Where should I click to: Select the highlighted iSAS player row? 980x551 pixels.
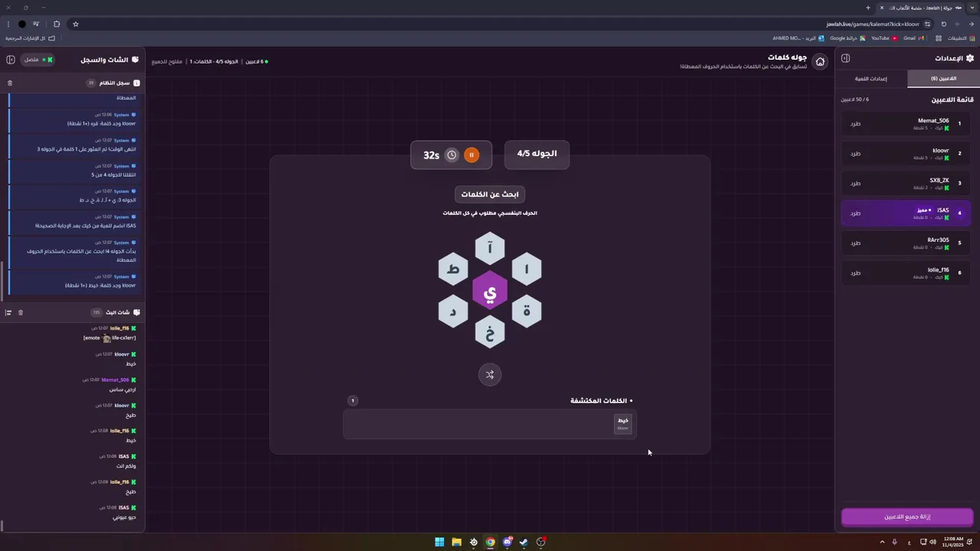point(907,213)
